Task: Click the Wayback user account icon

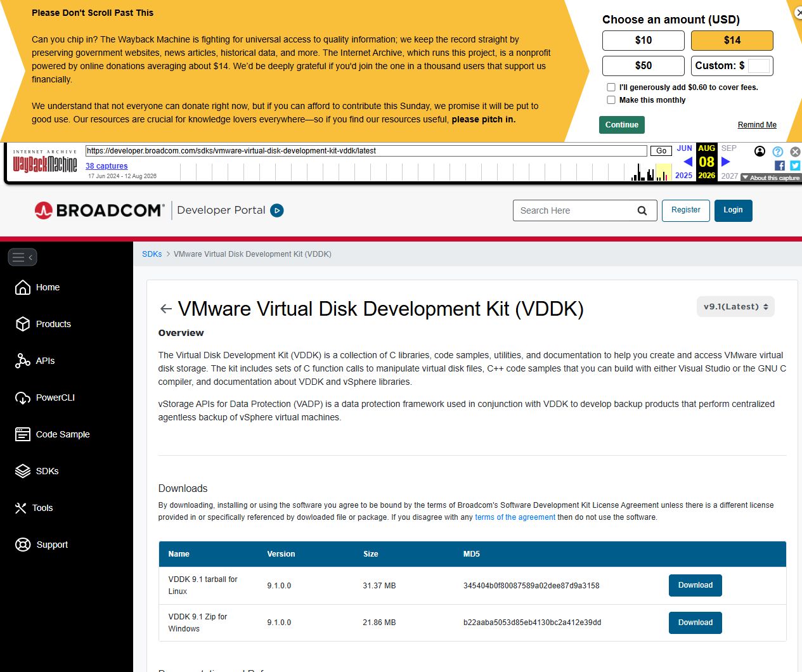Action: tap(760, 151)
